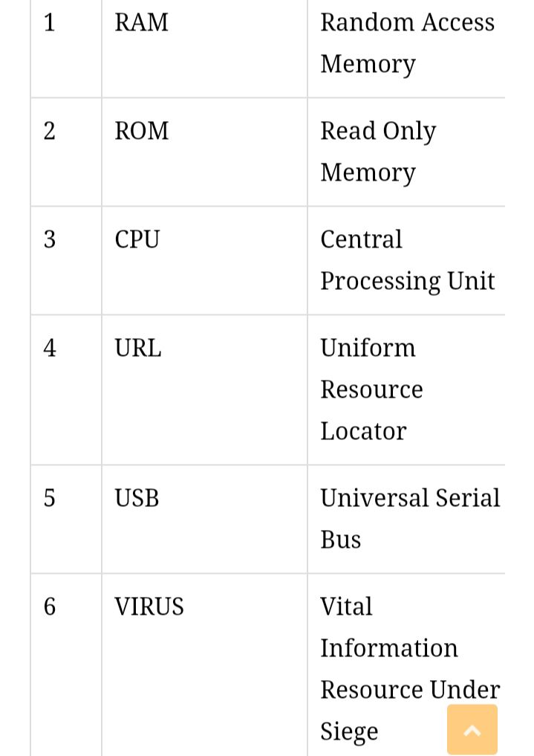Tap the CPU abbreviation cell

pos(137,239)
